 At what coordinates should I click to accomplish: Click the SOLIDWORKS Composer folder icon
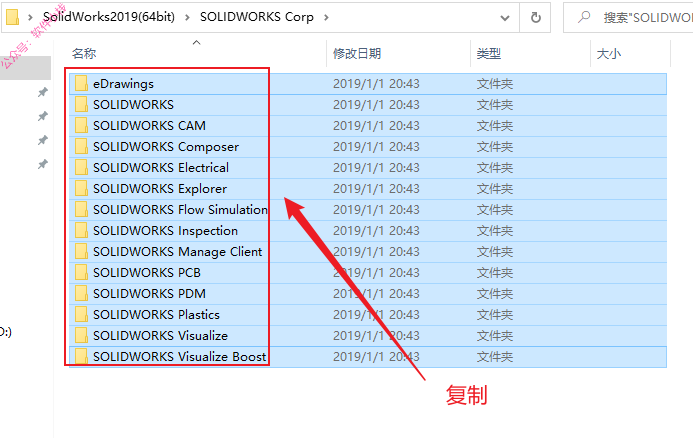[x=81, y=146]
